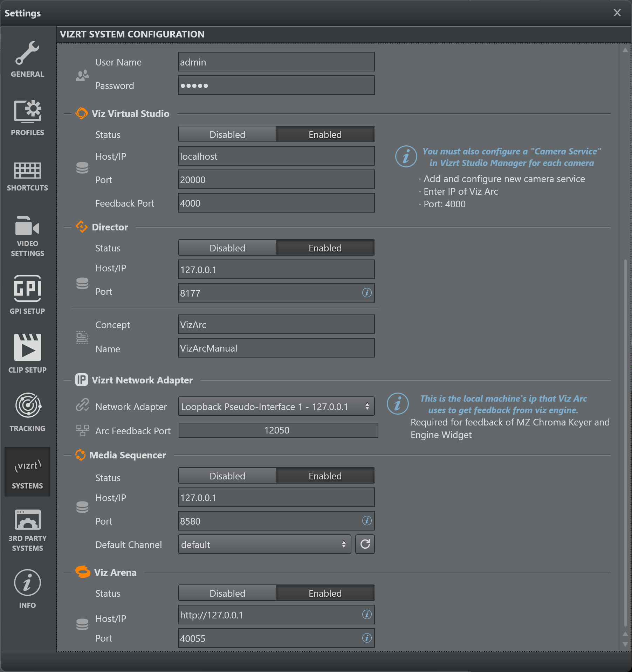
Task: Click the concept layout icon beside Concept
Action: 82,338
